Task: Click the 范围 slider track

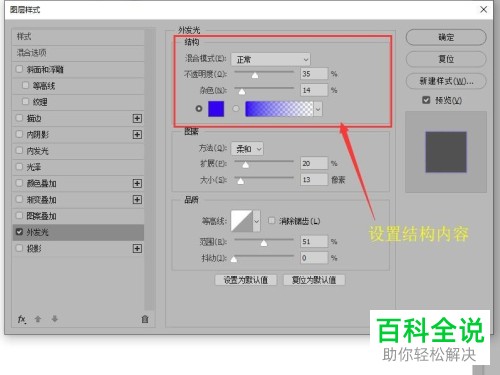Action: point(264,239)
